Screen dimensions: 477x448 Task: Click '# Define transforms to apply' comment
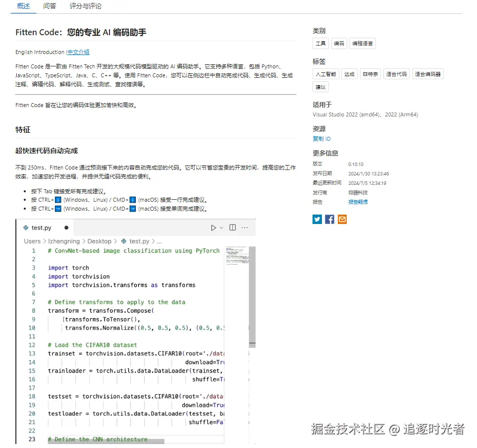coord(116,302)
